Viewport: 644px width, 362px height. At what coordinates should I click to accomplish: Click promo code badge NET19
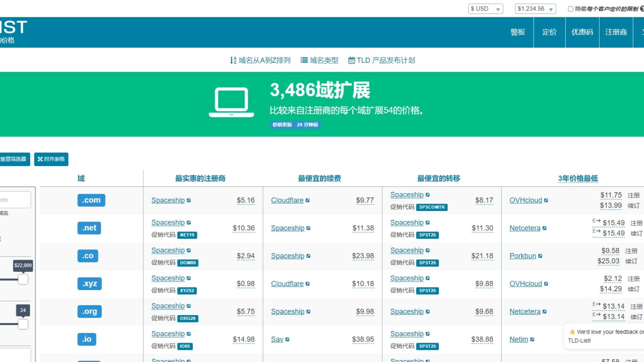click(188, 235)
